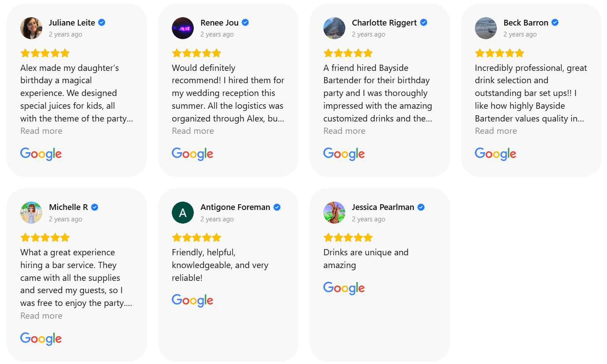Click Beck Barron's verified checkmark badge
The image size is (607, 364).
(x=555, y=22)
